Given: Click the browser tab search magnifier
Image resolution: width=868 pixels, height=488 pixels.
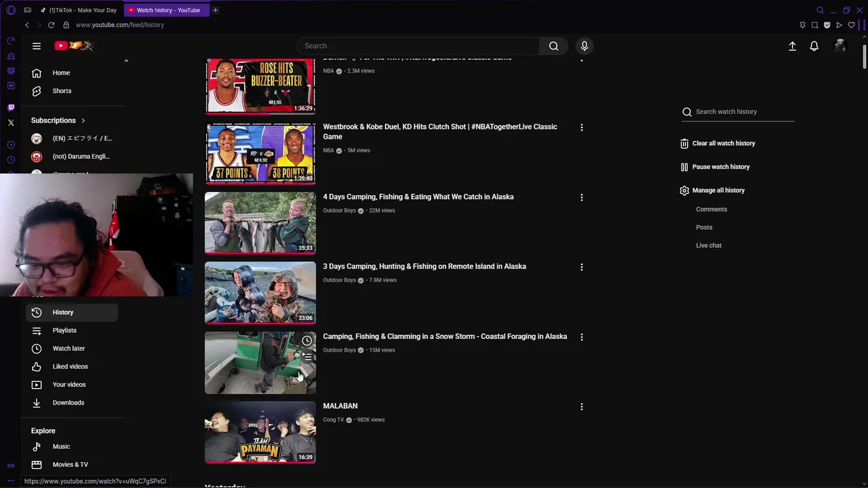Looking at the screenshot, I should pos(820,10).
